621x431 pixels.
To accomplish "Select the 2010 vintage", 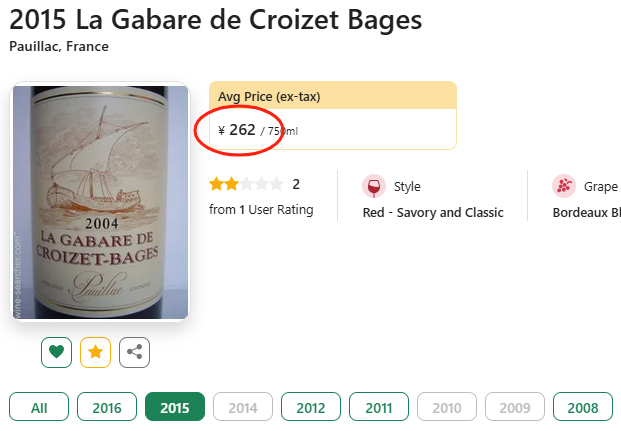I will (447, 408).
